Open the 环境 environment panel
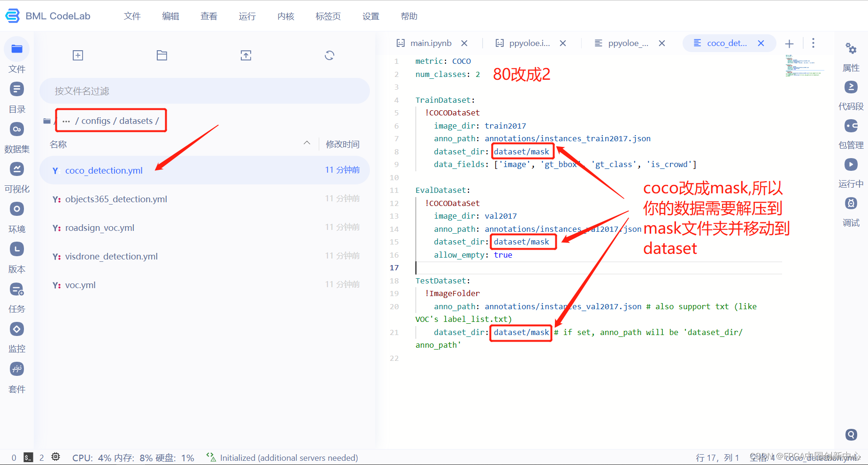The width and height of the screenshot is (868, 465). [17, 218]
